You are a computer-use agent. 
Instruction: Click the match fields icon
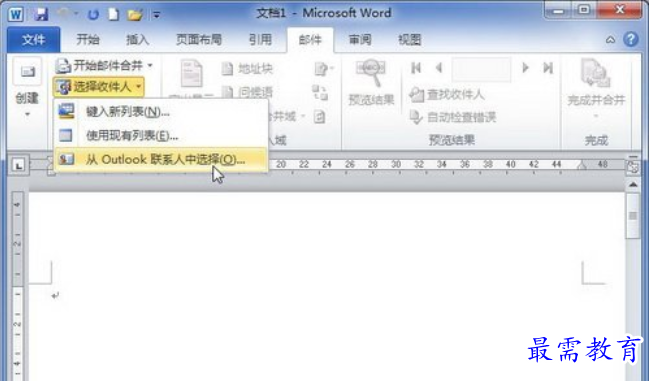tap(320, 93)
